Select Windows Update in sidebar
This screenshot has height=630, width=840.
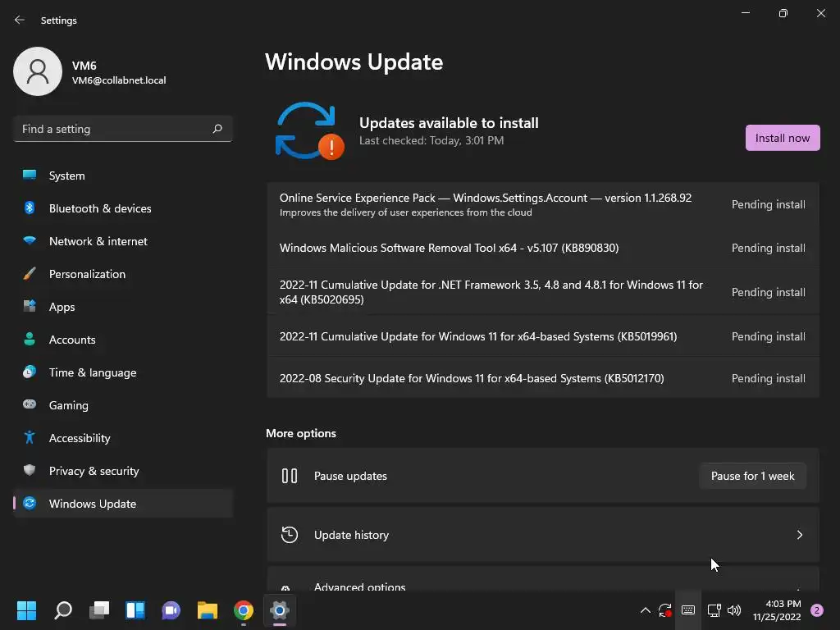coord(123,503)
